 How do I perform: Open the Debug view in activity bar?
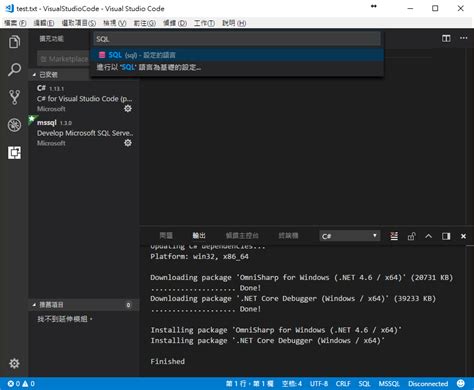14,125
